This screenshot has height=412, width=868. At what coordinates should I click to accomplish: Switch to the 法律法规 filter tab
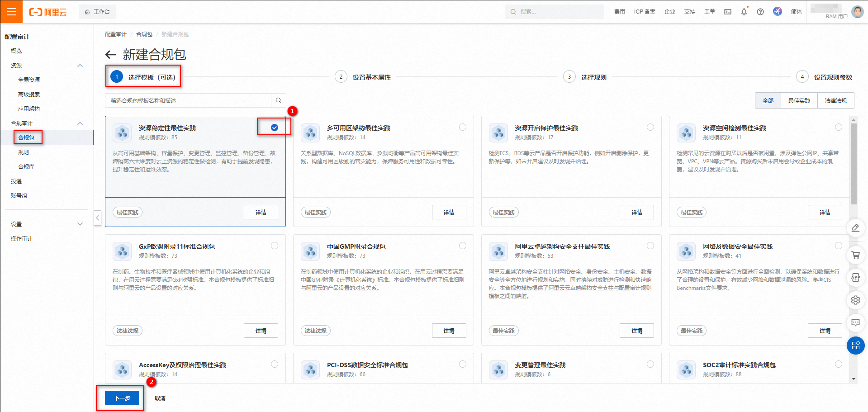tap(835, 100)
